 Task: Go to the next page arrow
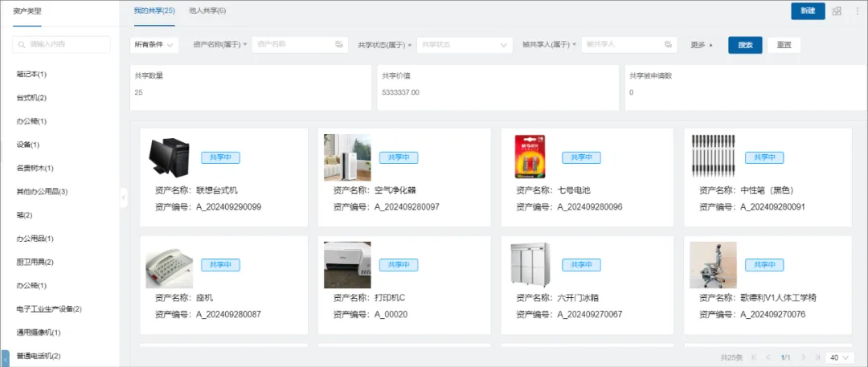tap(803, 357)
